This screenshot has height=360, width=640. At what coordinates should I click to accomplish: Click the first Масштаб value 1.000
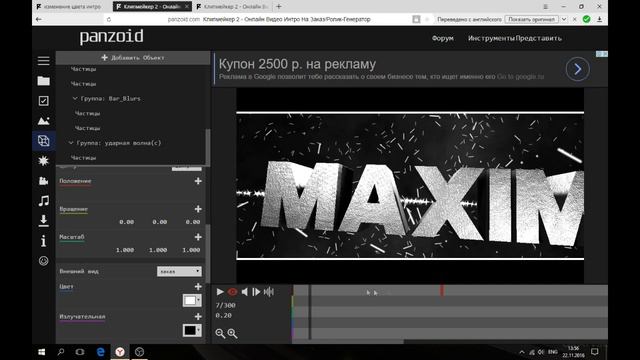pos(125,250)
